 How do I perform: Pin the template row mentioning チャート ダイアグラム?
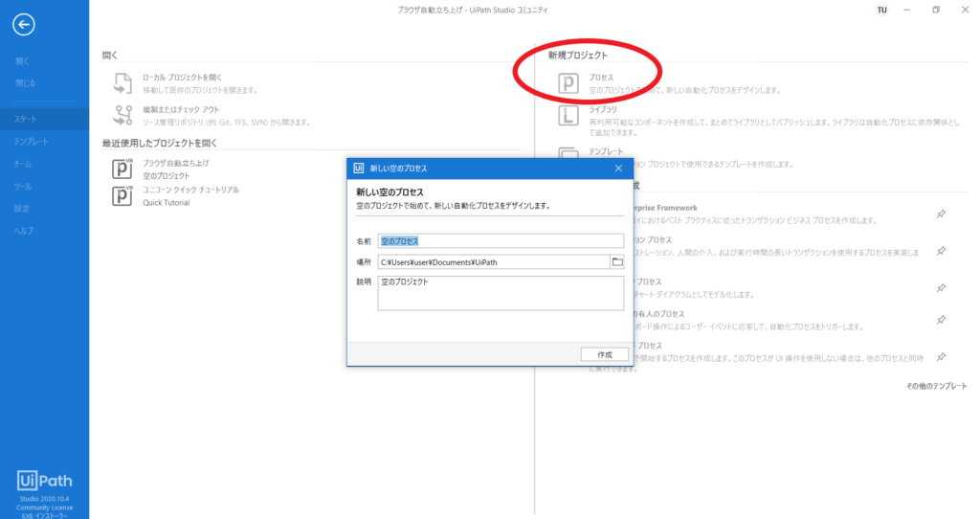(x=941, y=287)
